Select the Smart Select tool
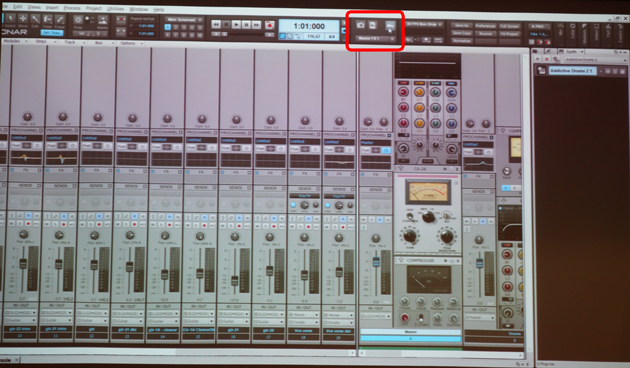This screenshot has height=368, width=630. pos(10,18)
